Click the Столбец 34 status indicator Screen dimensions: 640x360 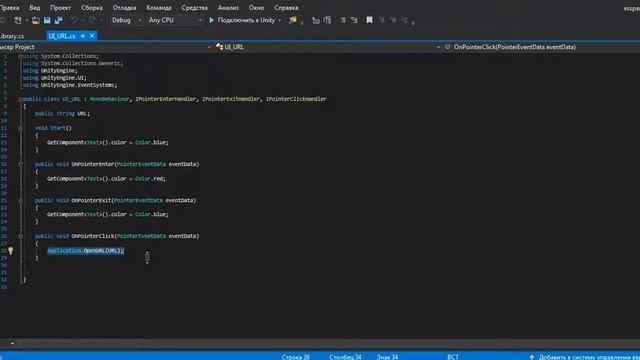pyautogui.click(x=345, y=357)
